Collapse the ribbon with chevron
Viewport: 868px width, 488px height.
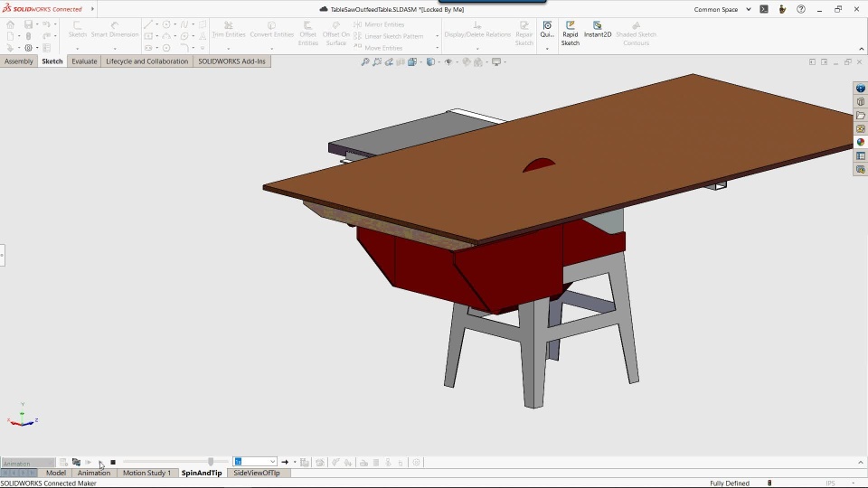click(861, 49)
